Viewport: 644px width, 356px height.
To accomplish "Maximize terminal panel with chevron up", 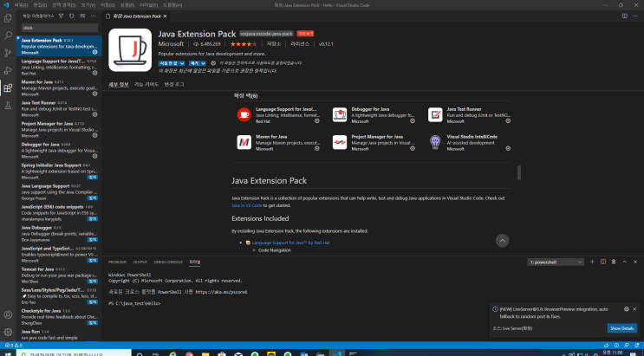I will click(x=624, y=262).
